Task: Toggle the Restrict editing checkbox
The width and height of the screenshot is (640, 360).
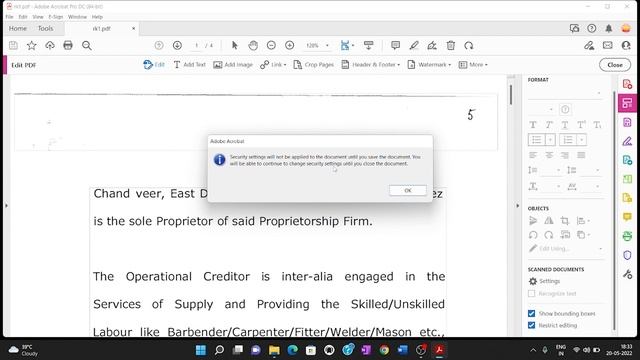Action: click(531, 325)
